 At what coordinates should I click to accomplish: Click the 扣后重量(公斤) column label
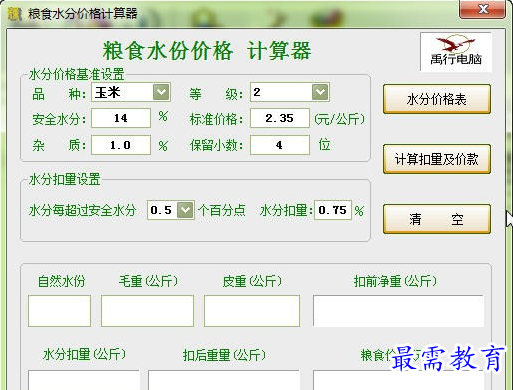point(224,355)
